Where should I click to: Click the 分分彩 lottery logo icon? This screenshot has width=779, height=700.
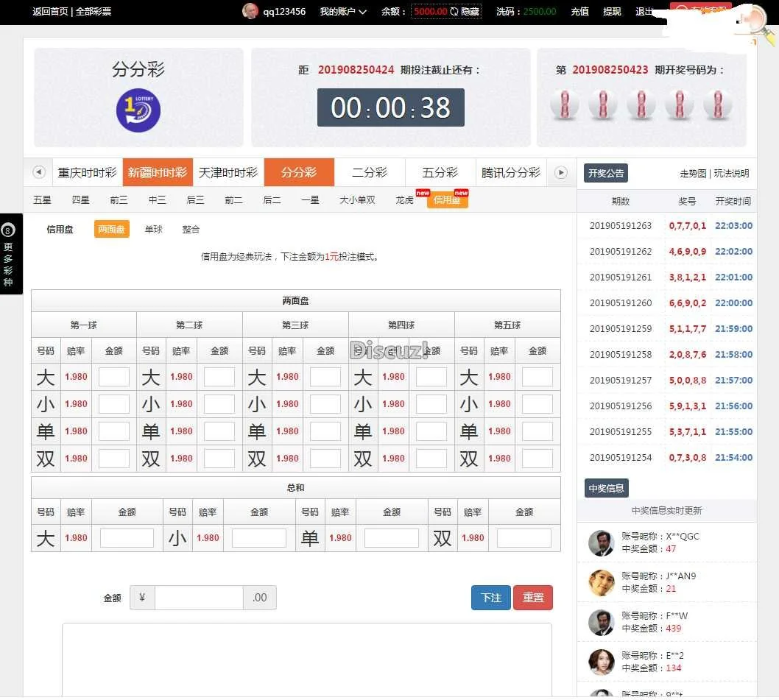click(138, 111)
